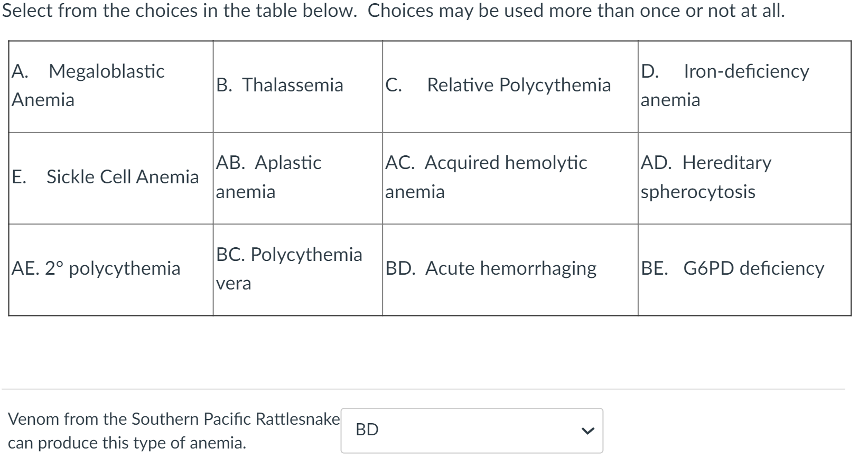The height and width of the screenshot is (467, 868).
Task: Click the 'Select from the choices' instruction sentence
Action: (x=180, y=11)
